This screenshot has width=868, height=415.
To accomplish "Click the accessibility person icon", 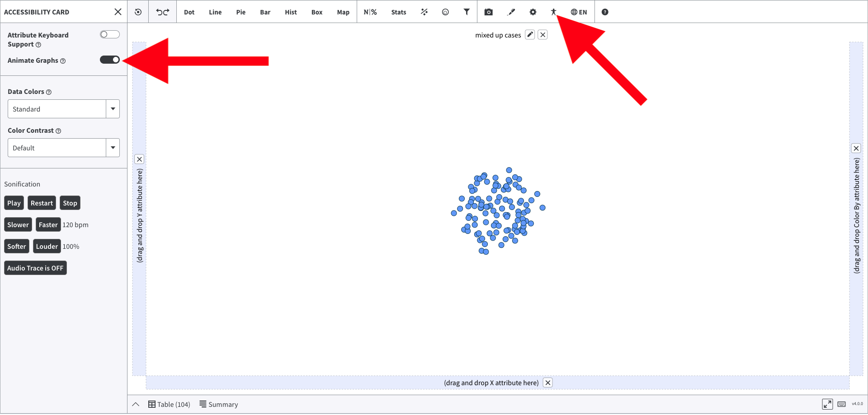I will click(553, 12).
